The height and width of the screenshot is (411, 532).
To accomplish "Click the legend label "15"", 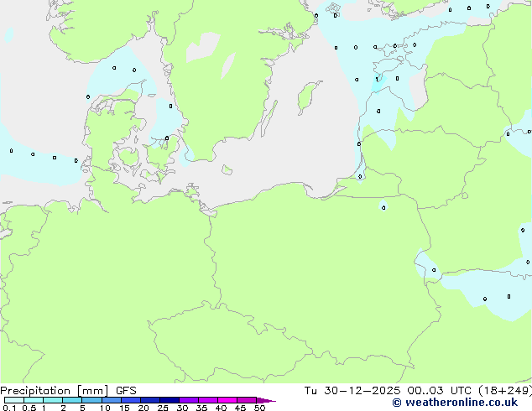I will tap(124, 408).
